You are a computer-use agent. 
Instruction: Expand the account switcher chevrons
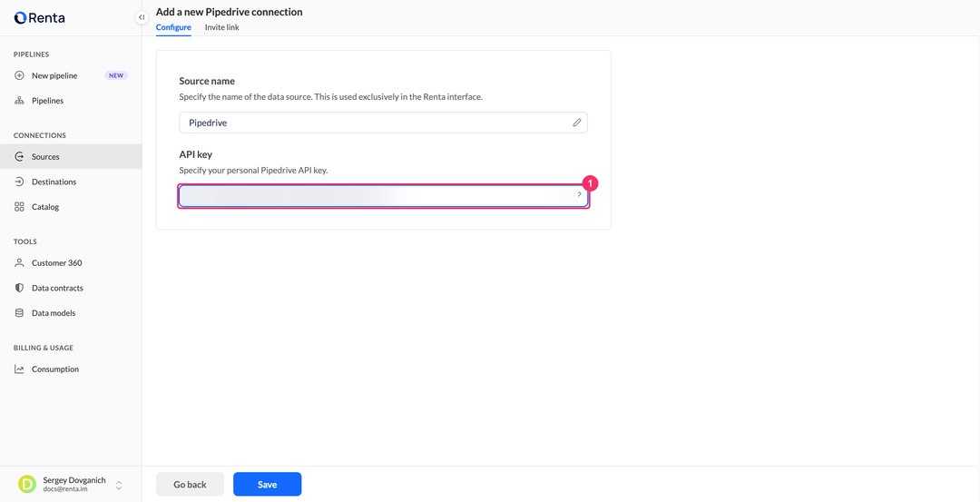[119, 485]
